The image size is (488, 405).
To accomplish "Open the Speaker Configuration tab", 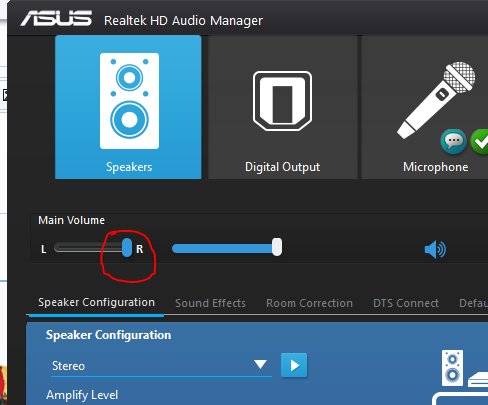I will (x=96, y=302).
